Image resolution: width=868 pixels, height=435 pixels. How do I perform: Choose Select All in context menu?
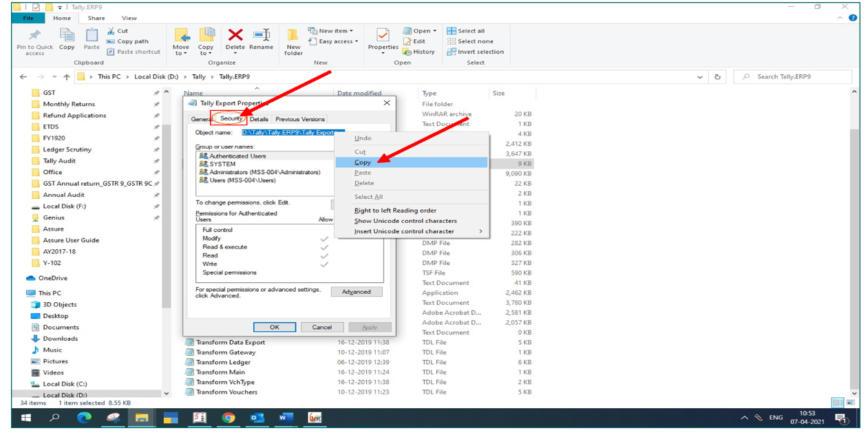412,197
